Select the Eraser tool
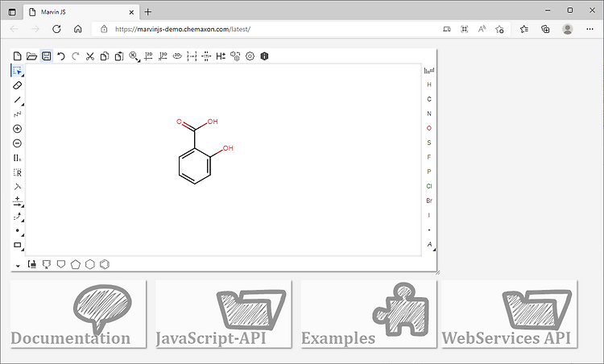 pyautogui.click(x=18, y=85)
